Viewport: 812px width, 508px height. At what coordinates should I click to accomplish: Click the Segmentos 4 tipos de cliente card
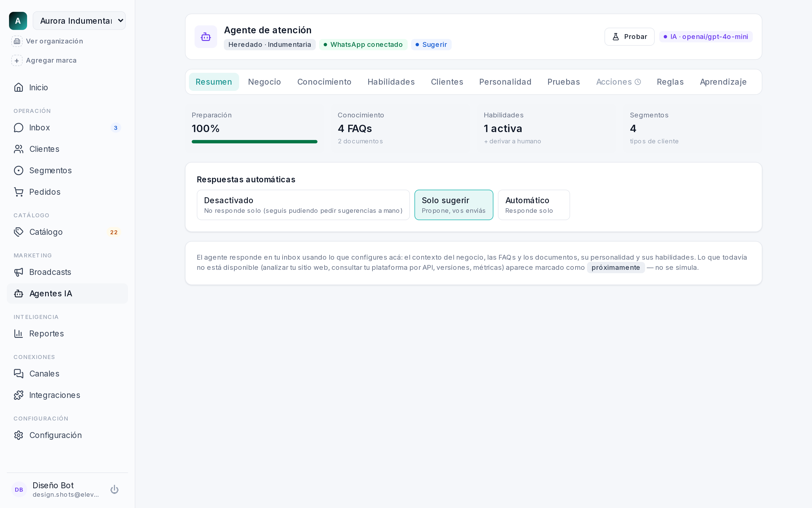click(692, 128)
